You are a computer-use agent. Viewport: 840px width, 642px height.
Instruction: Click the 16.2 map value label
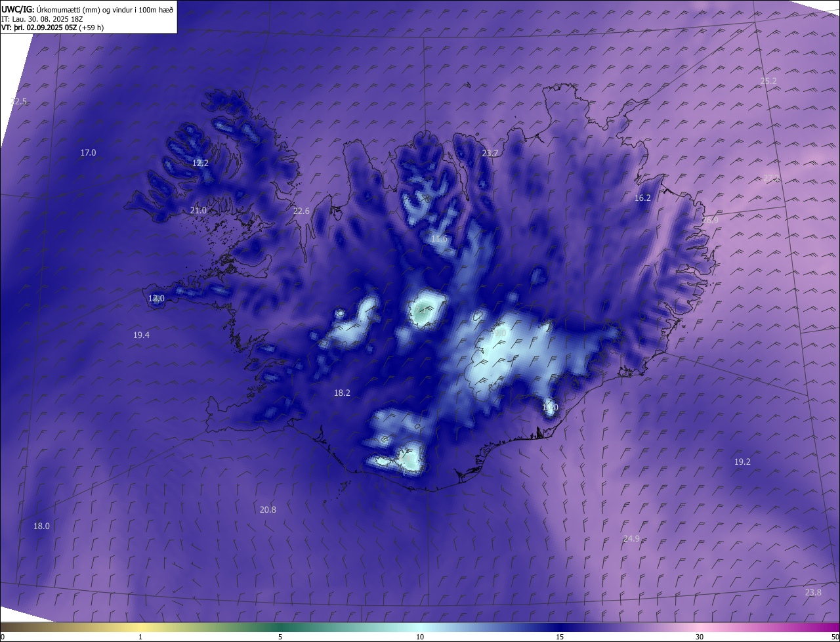(642, 198)
